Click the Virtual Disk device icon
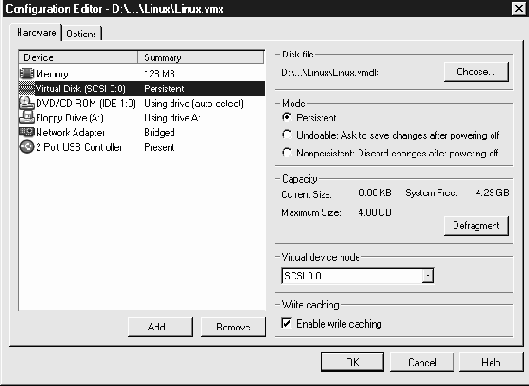The image size is (529, 386). 27,88
